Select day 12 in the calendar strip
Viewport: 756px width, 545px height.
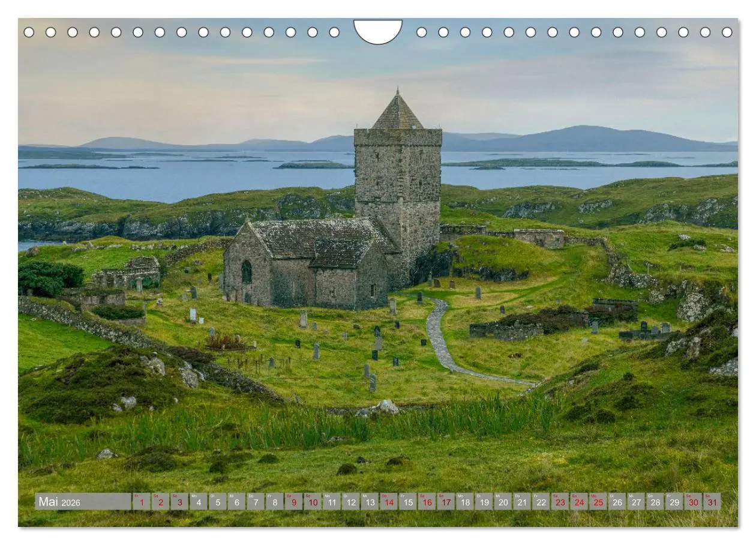350,502
